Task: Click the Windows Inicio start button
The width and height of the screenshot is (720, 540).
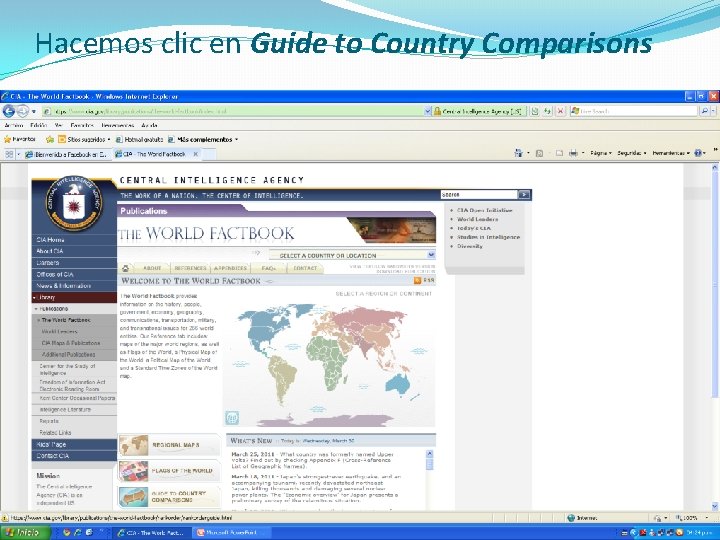Action: (x=24, y=533)
